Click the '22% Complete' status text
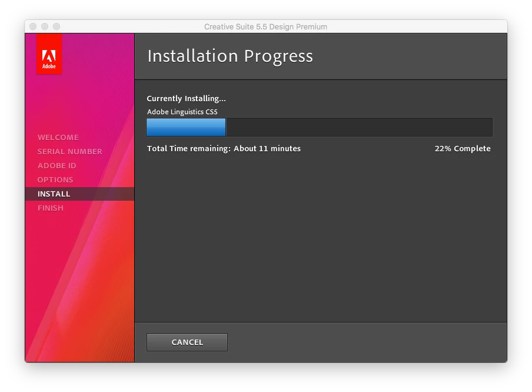Image resolution: width=532 pixels, height=392 pixels. (463, 149)
